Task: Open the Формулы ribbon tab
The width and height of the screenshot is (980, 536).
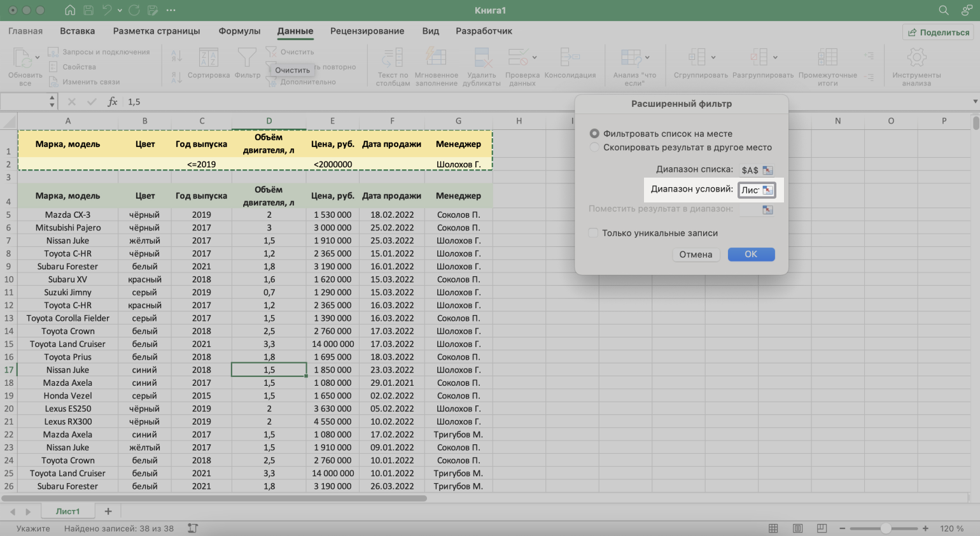Action: tap(239, 31)
